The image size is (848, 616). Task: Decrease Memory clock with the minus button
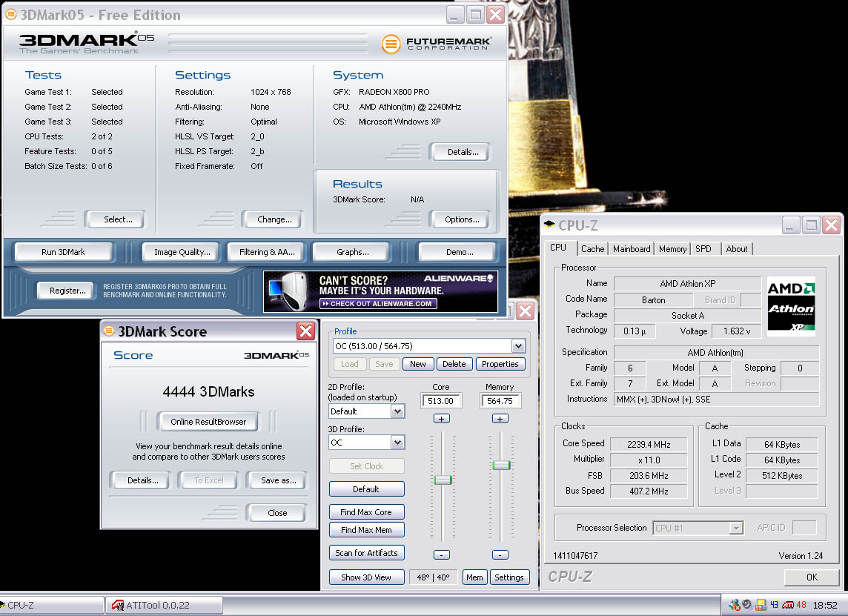tap(500, 555)
